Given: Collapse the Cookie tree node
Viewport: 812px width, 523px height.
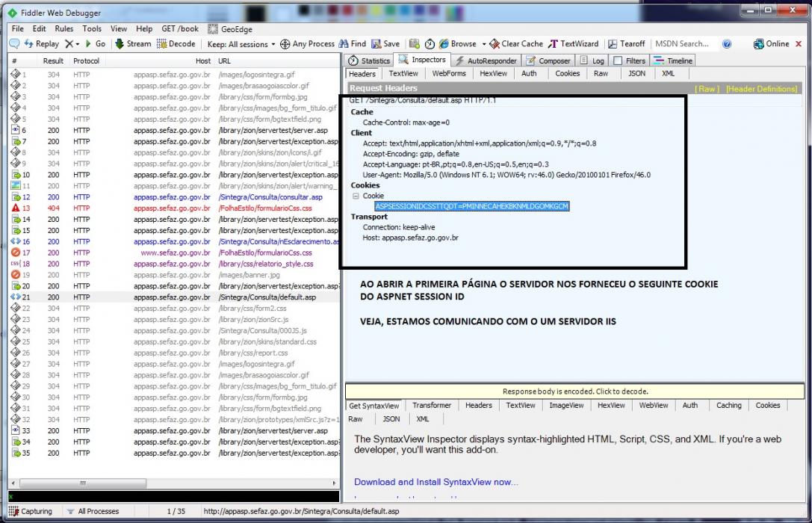Looking at the screenshot, I should pyautogui.click(x=356, y=196).
